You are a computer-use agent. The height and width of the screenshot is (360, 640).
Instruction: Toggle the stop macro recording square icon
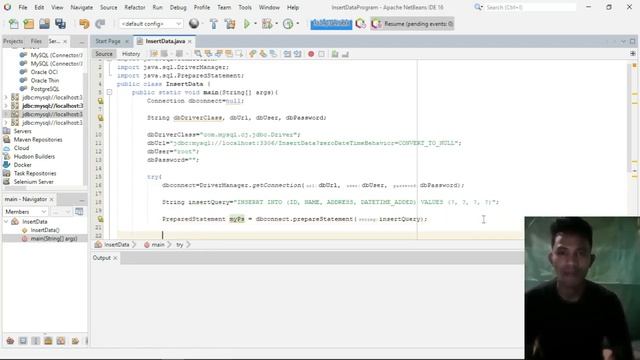(x=322, y=54)
